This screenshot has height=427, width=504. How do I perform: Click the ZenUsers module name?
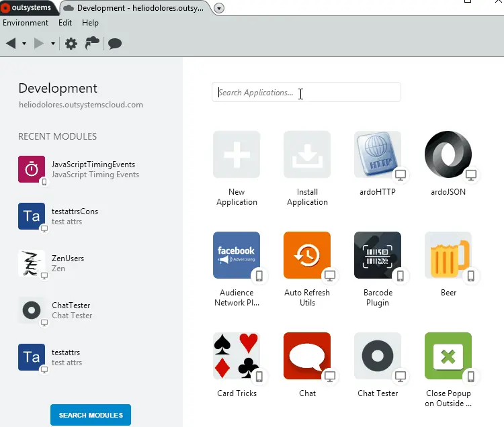(x=67, y=258)
